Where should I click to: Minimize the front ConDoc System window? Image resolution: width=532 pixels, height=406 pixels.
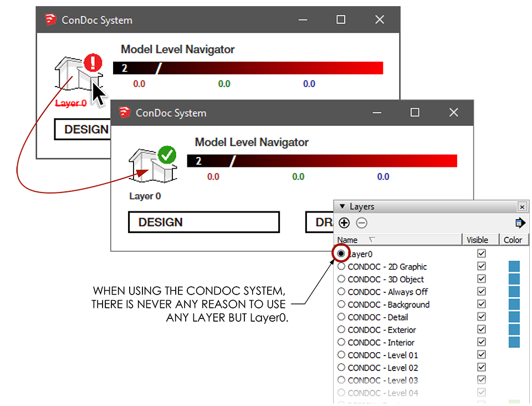click(x=377, y=113)
